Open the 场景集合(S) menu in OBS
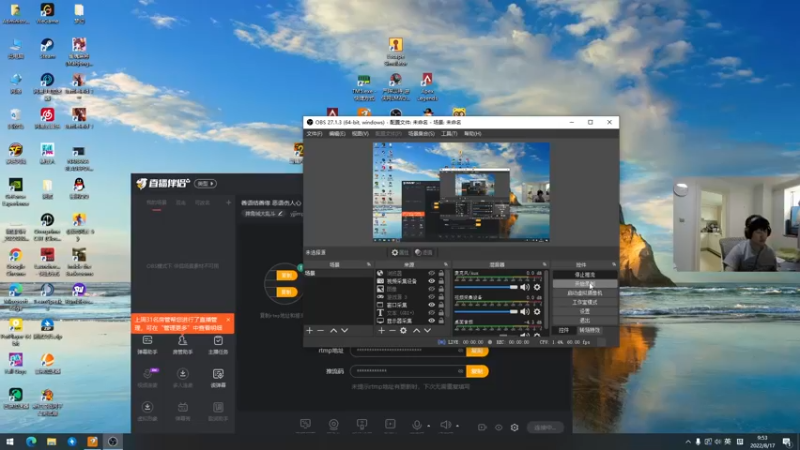800x450 pixels. pyautogui.click(x=421, y=134)
